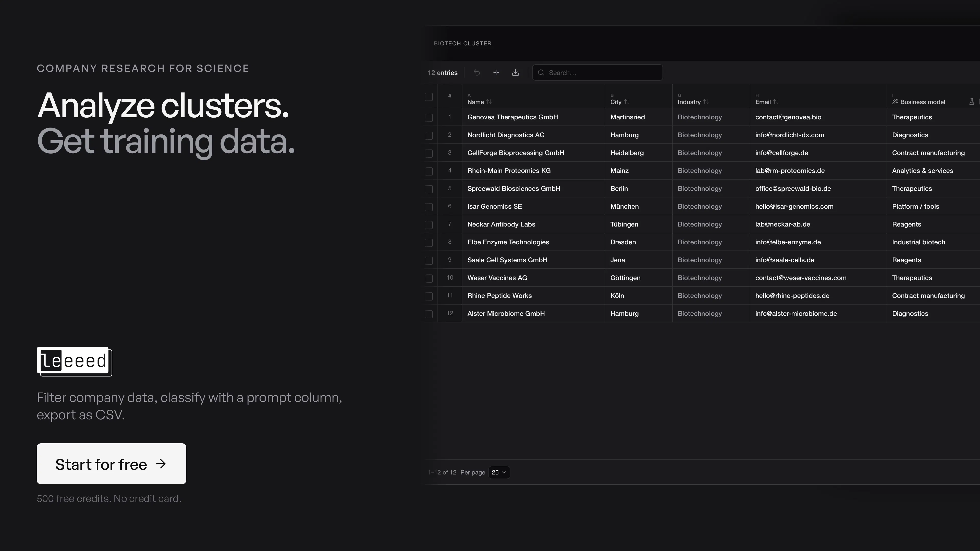This screenshot has height=551, width=980.
Task: Click the BIOTECH CLUSTER title tab
Action: click(463, 43)
